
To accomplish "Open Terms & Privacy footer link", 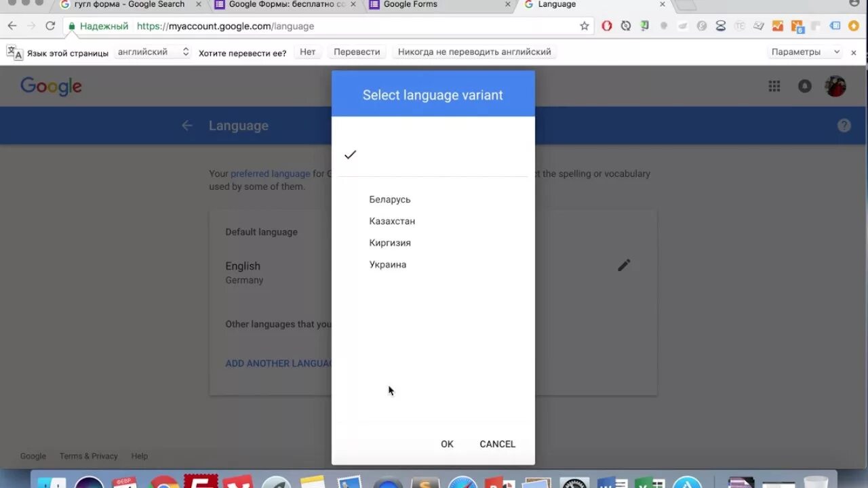I will pyautogui.click(x=89, y=456).
